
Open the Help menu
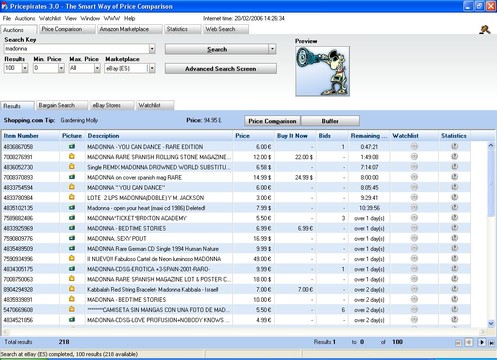(129, 18)
